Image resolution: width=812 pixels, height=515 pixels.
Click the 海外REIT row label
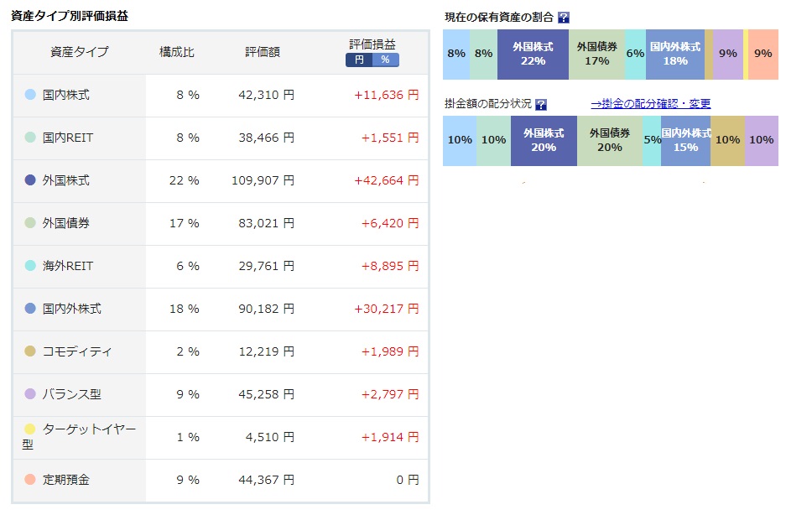[x=68, y=266]
